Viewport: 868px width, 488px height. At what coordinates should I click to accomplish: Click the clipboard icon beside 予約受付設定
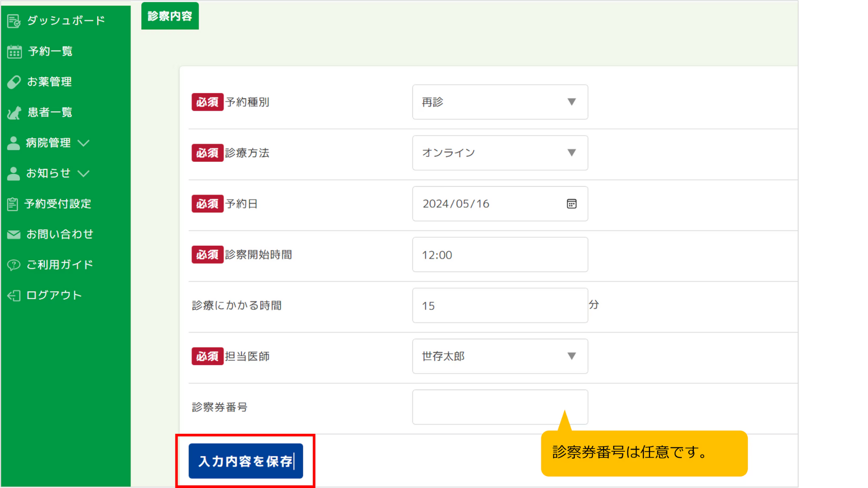(x=13, y=204)
